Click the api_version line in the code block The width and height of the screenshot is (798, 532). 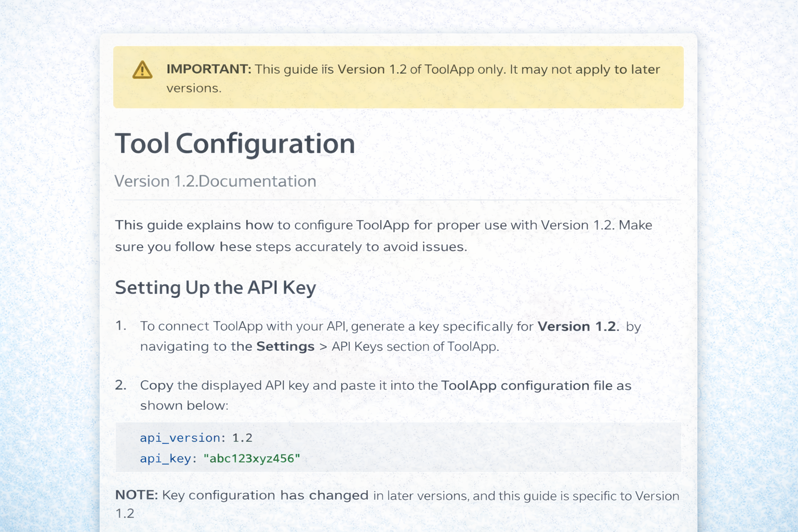(x=196, y=438)
